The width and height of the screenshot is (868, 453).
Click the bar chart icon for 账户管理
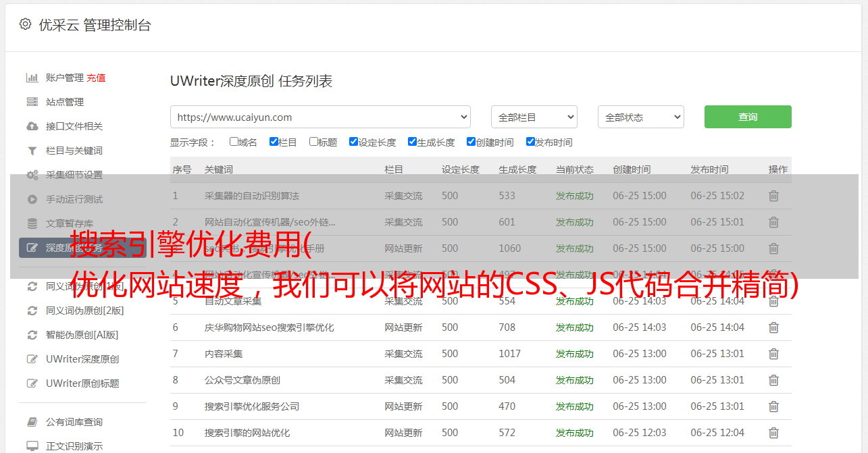[32, 78]
